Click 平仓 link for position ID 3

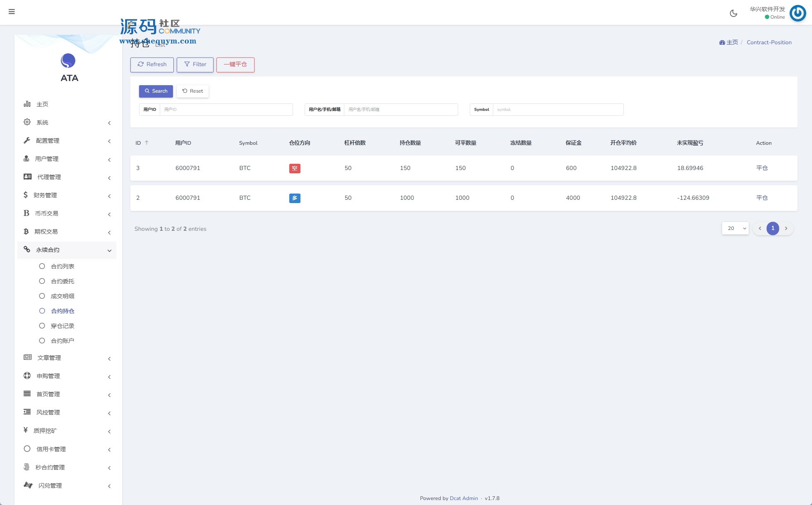[762, 168]
